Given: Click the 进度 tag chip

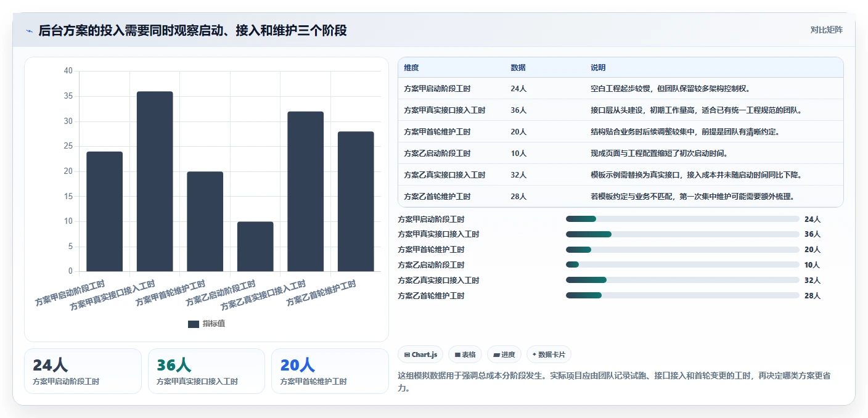Looking at the screenshot, I should click(504, 354).
